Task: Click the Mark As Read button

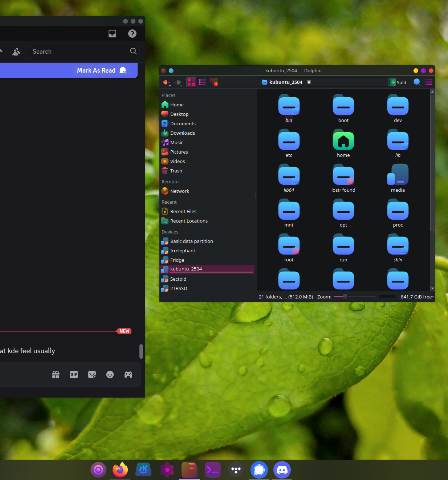Action: click(x=101, y=70)
